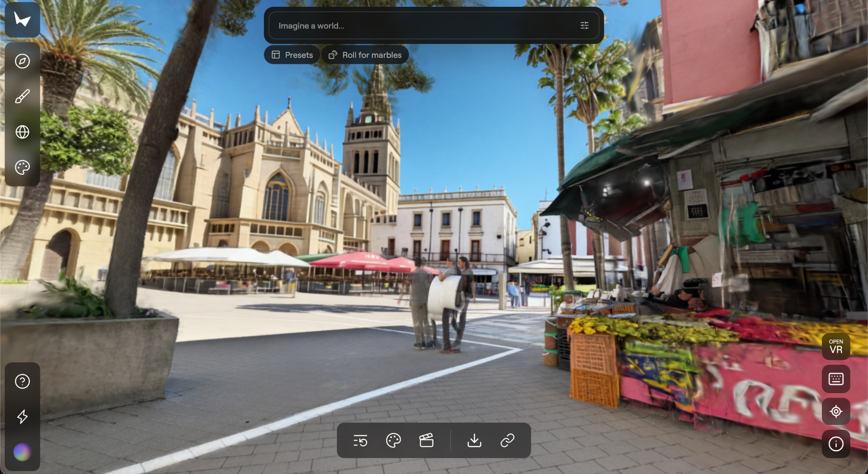The height and width of the screenshot is (474, 868).
Task: Click the clapperboard icon in bottom toolbar
Action: click(x=426, y=440)
